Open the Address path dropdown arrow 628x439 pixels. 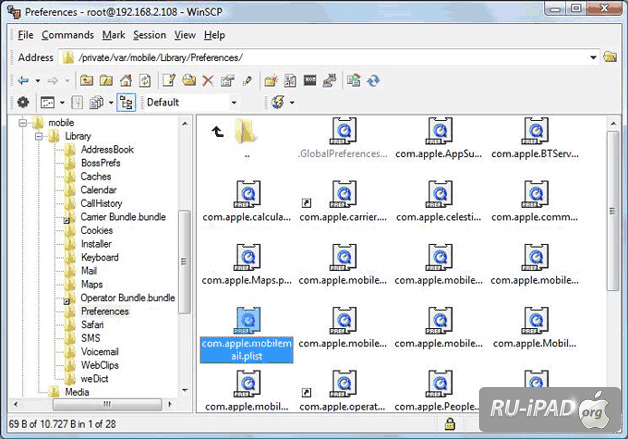[593, 58]
